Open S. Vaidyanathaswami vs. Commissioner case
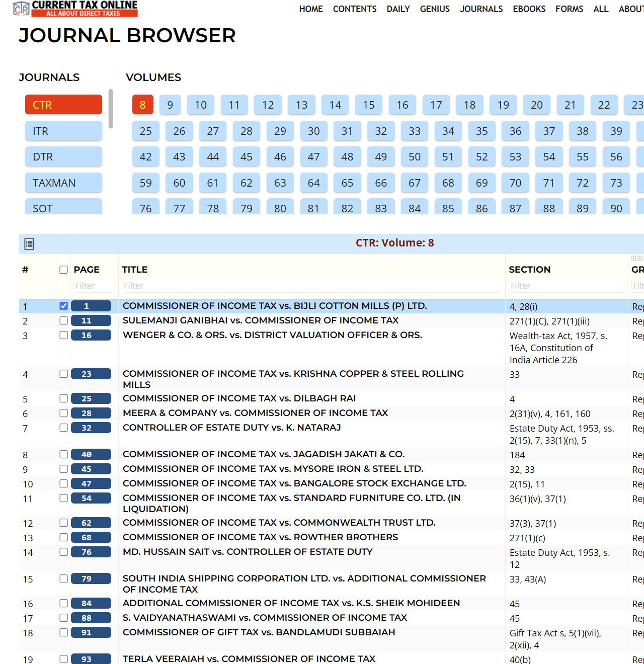644x664 pixels. (x=265, y=618)
